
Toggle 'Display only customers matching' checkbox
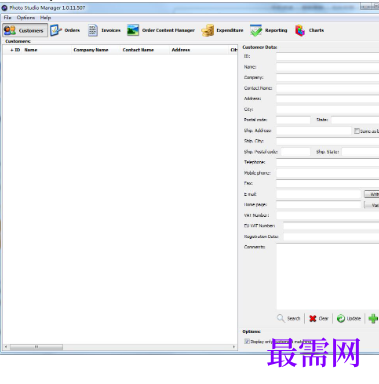coord(247,341)
